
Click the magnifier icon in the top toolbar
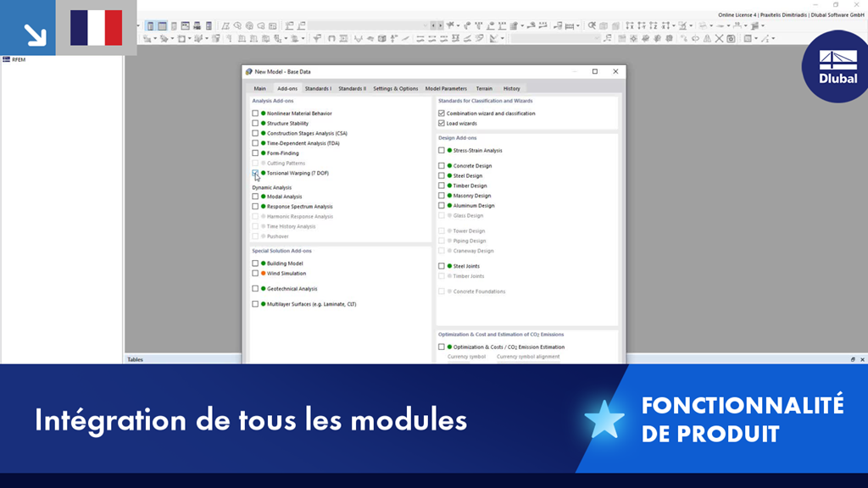[x=592, y=25]
